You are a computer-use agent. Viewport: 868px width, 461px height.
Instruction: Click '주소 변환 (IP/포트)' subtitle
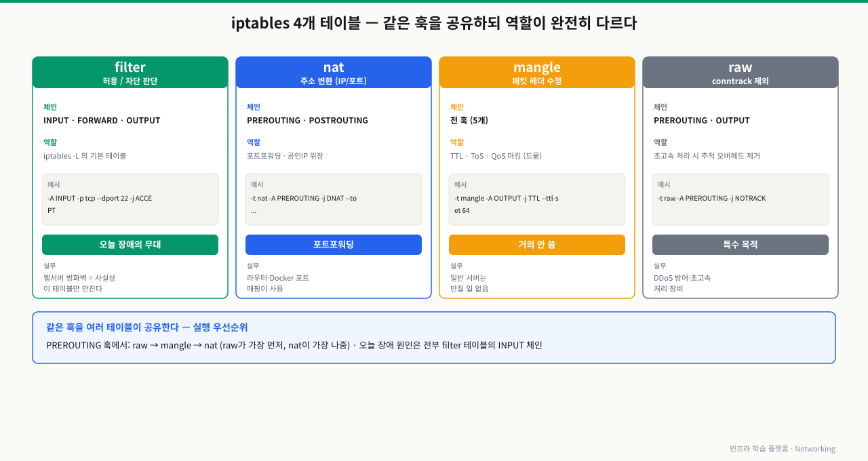click(334, 81)
